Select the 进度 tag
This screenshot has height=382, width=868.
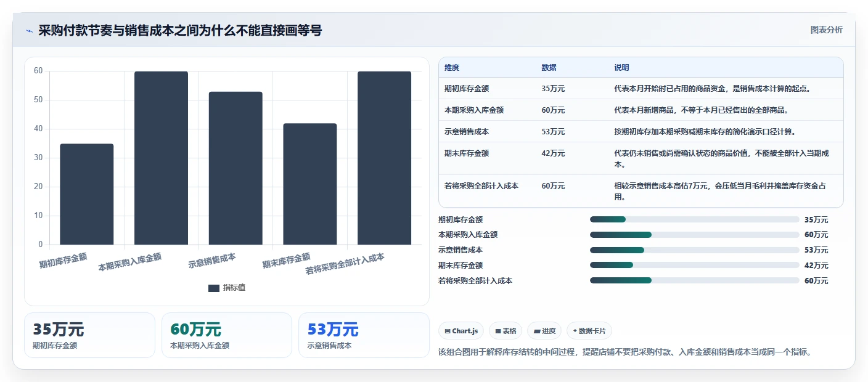click(544, 331)
